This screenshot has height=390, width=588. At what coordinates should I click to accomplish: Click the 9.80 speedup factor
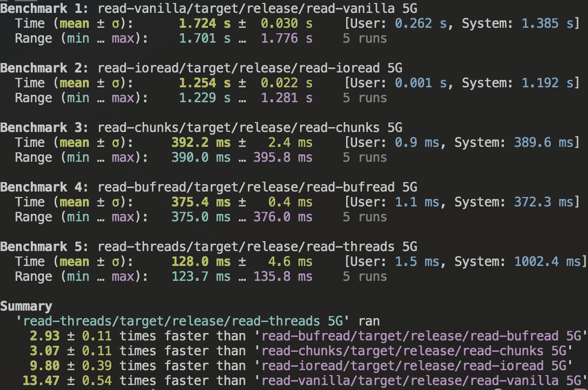tap(44, 366)
